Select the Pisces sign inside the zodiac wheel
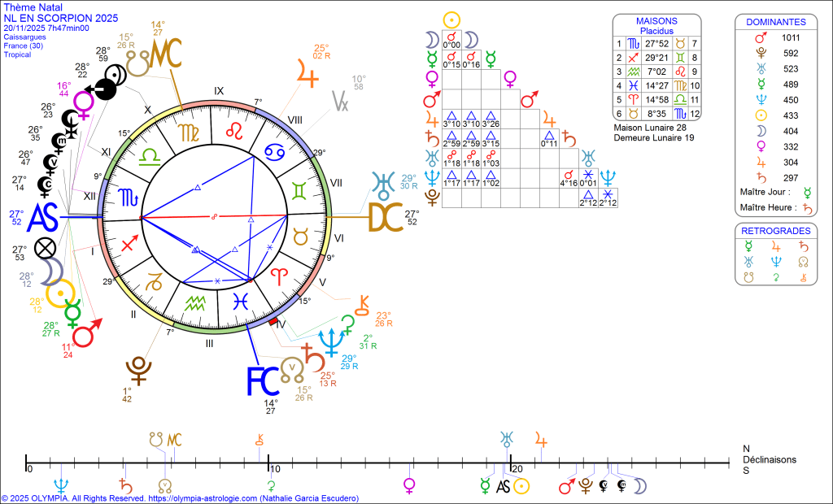 (x=241, y=302)
